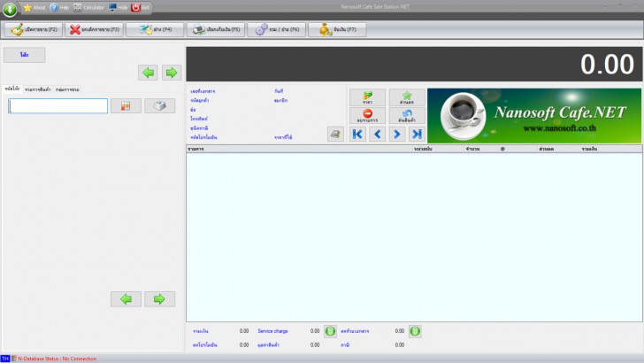Click the ส่วนลด discount column header
This screenshot has height=363, width=644.
tap(547, 149)
